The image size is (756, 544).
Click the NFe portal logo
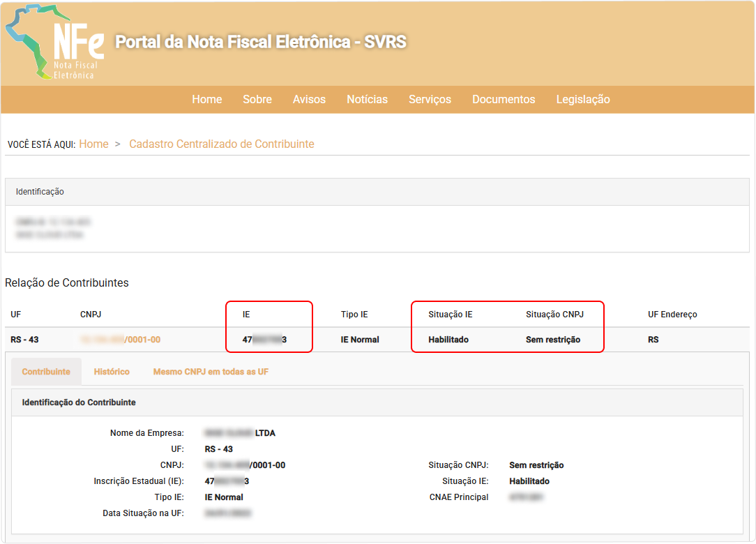pyautogui.click(x=55, y=43)
